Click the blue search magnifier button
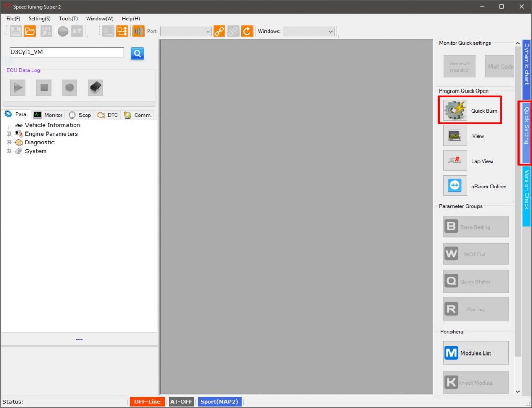The height and width of the screenshot is (408, 532). pyautogui.click(x=137, y=54)
